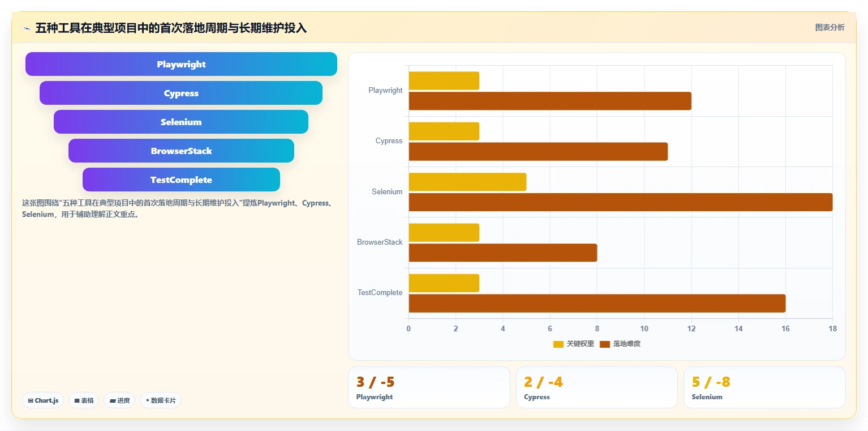Click the x-axis tick value 0
Screen dimensions: 868x431
pos(409,328)
